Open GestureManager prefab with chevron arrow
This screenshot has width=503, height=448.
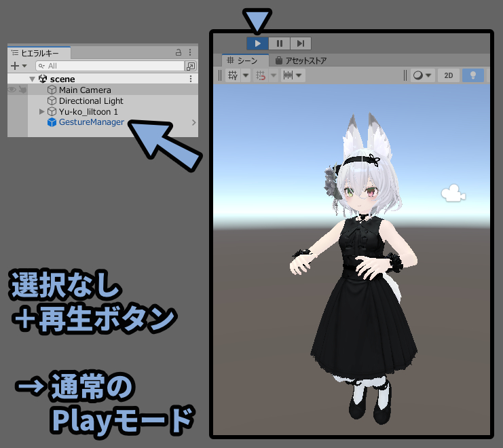(193, 122)
